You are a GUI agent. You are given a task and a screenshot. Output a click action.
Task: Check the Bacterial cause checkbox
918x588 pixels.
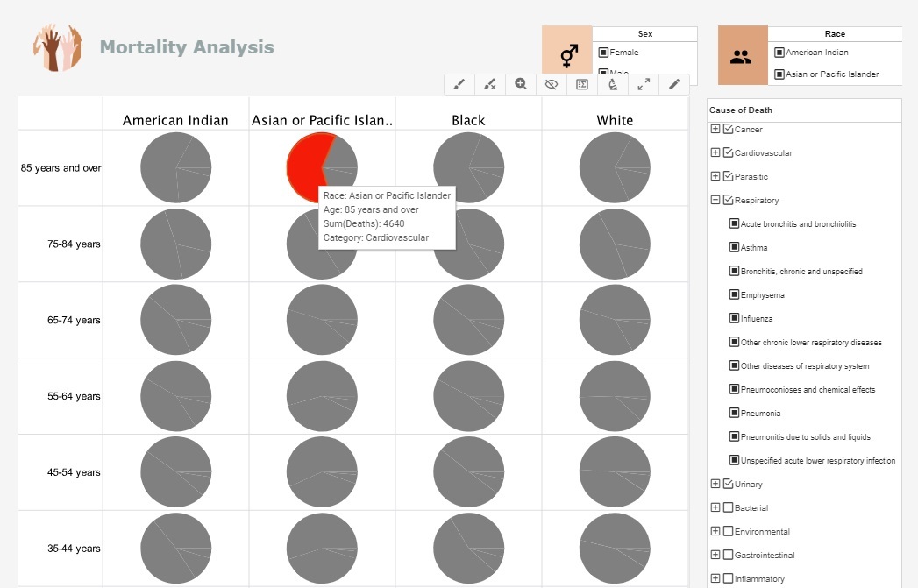[729, 508]
